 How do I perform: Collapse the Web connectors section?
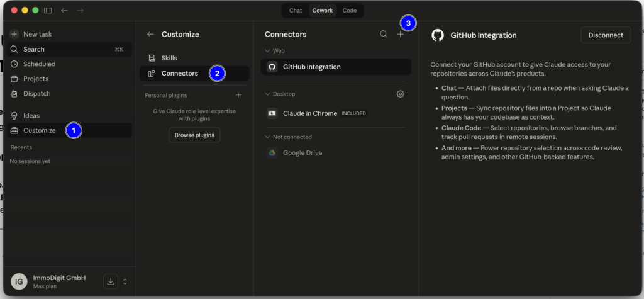click(267, 51)
